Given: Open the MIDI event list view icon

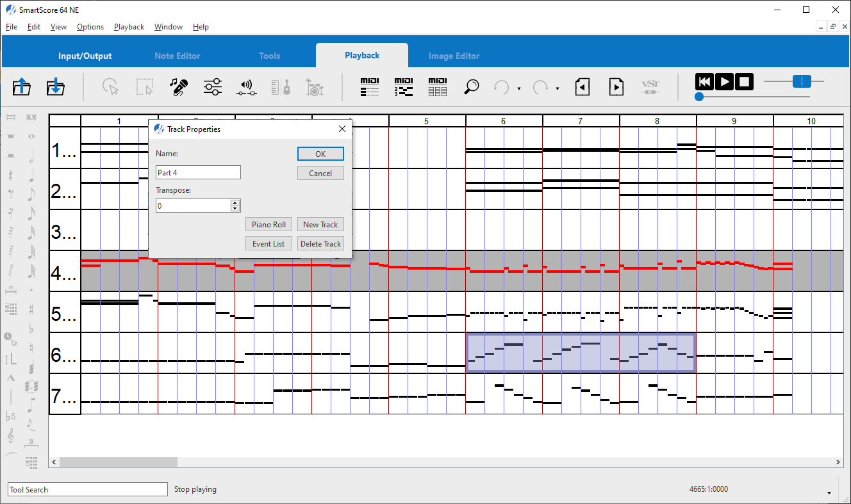Looking at the screenshot, I should 370,86.
